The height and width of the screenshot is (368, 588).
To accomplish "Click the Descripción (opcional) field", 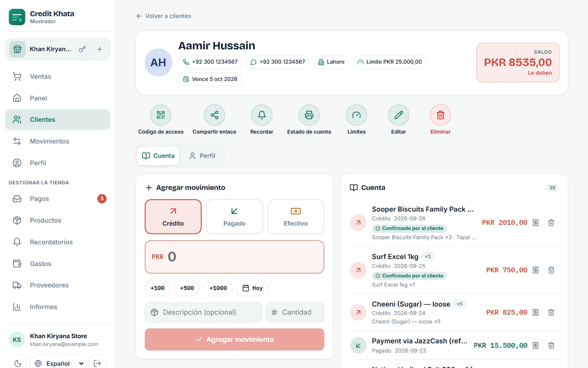I will 204,312.
